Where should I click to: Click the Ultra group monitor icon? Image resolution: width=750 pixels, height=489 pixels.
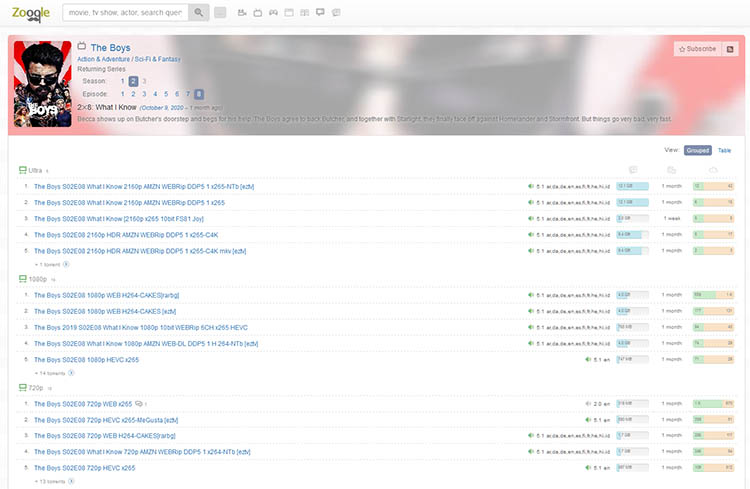pos(22,170)
